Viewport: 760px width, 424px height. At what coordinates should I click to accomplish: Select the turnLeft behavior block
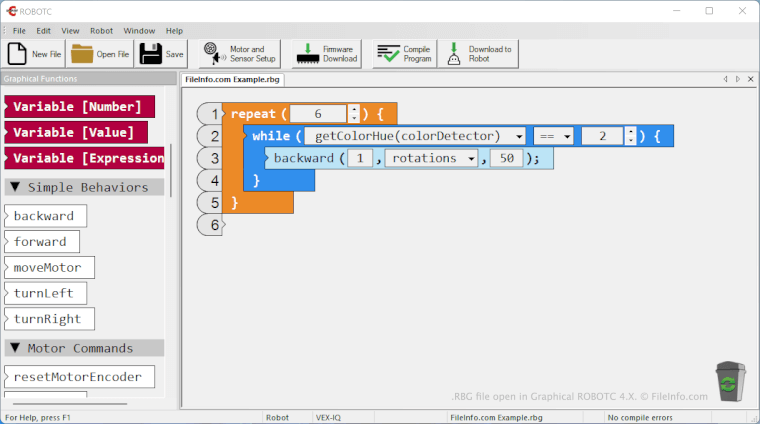coord(45,293)
